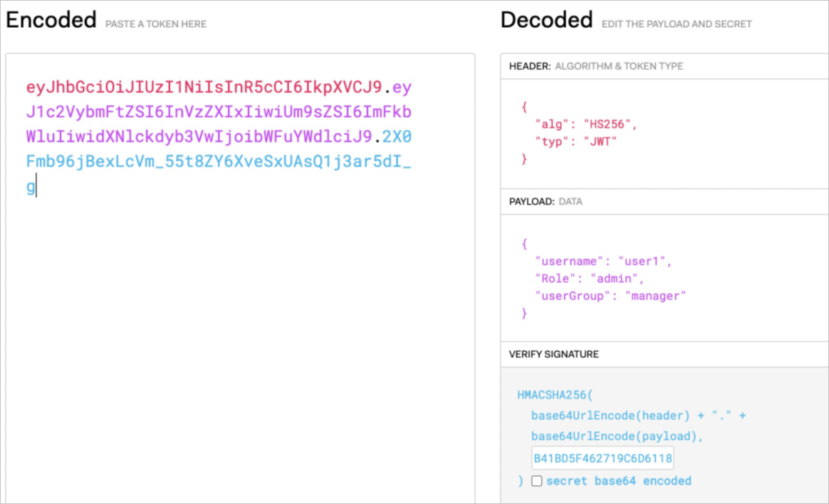The image size is (829, 504).
Task: Enable the secret base64 encoded checkbox
Action: 537,481
